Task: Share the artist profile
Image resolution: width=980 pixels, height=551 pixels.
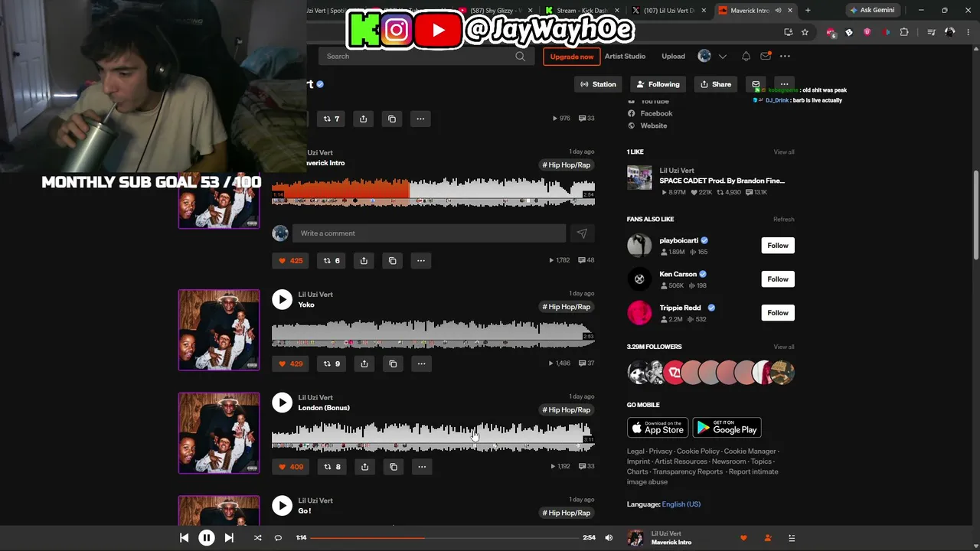Action: 716,84
